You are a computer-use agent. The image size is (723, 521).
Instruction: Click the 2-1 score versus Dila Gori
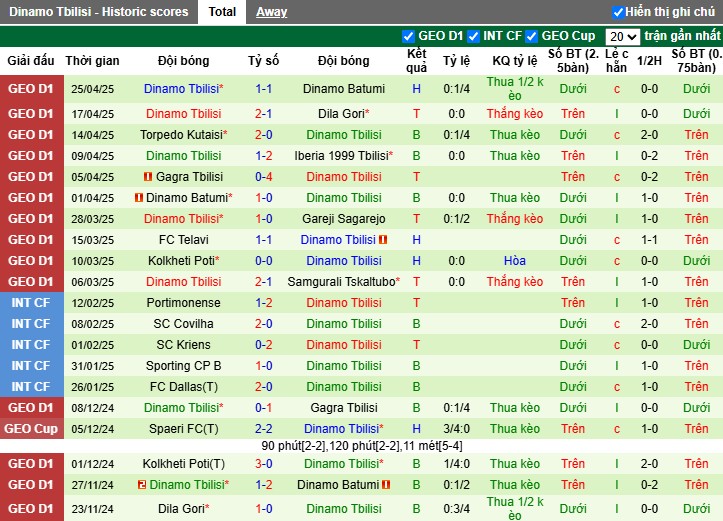coord(264,113)
